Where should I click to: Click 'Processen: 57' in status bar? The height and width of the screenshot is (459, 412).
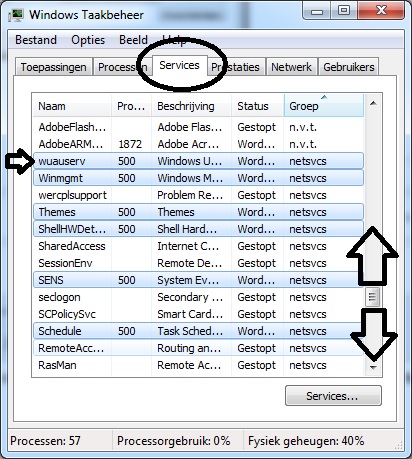tap(45, 441)
